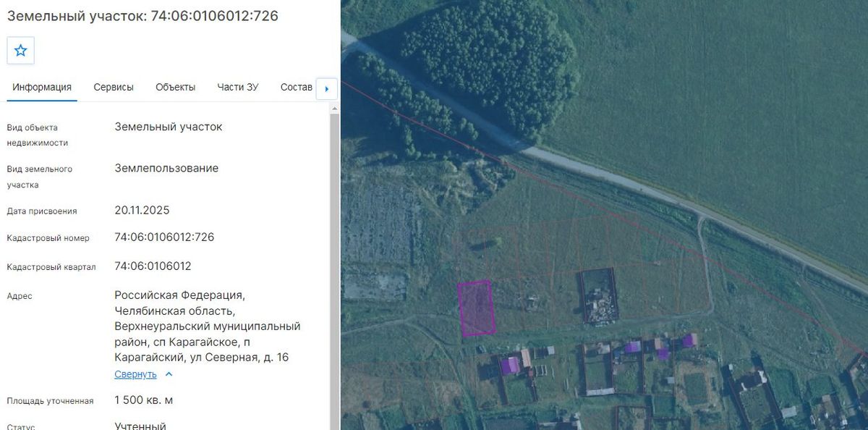Viewport: 868px width, 430px height.
Task: Switch to the Сервисы tab
Action: pyautogui.click(x=114, y=88)
